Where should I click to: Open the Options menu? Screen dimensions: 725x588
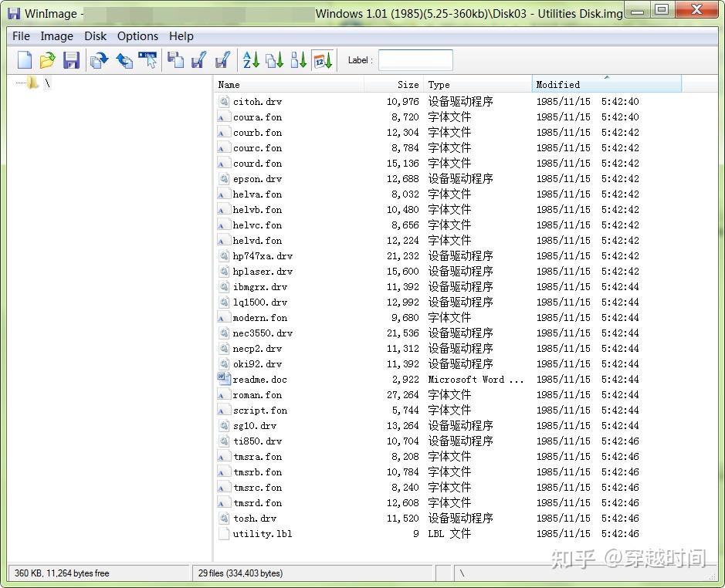coord(137,35)
